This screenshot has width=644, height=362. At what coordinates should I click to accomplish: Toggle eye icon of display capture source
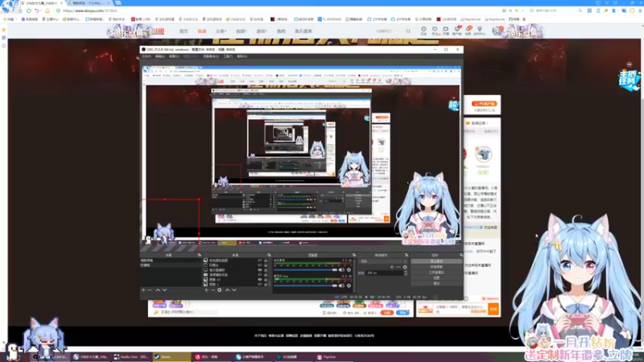tap(259, 270)
